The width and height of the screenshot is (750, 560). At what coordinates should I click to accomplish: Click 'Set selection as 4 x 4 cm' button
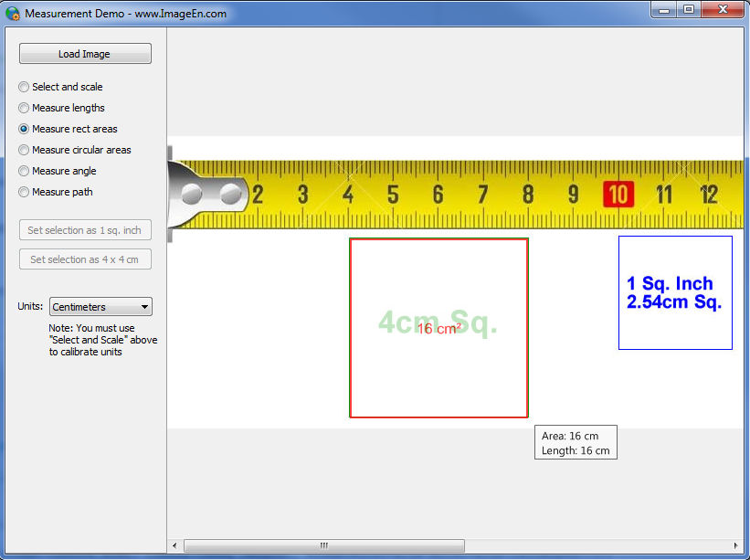pos(85,259)
